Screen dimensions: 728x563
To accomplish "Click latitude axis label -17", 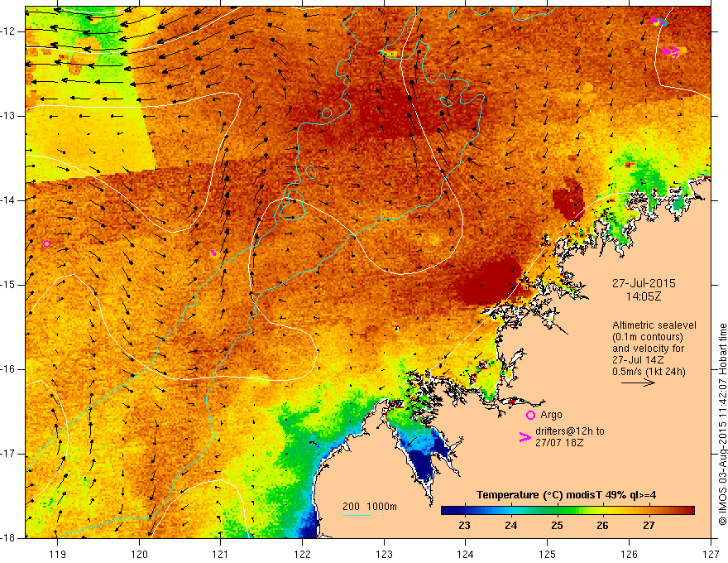I will click(x=8, y=454).
